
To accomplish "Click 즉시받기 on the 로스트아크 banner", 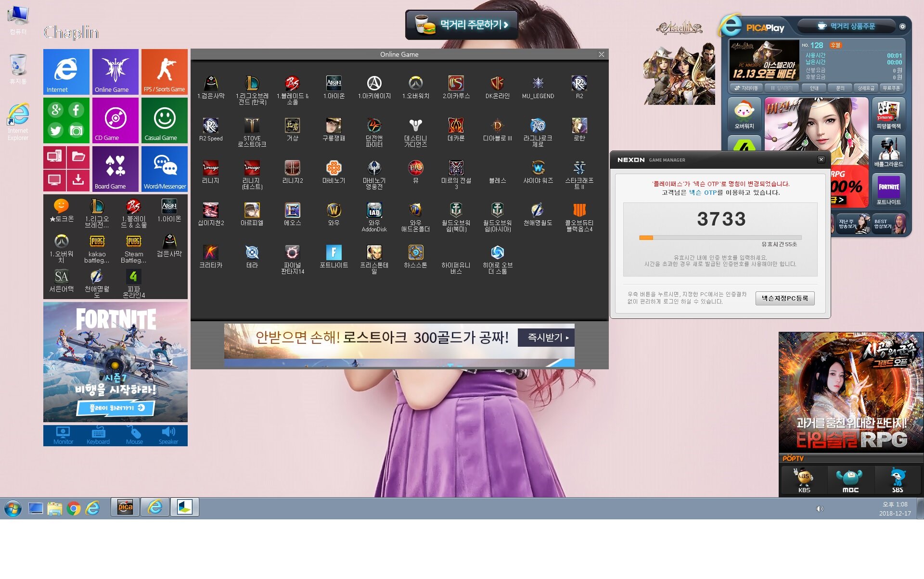I will [x=546, y=338].
